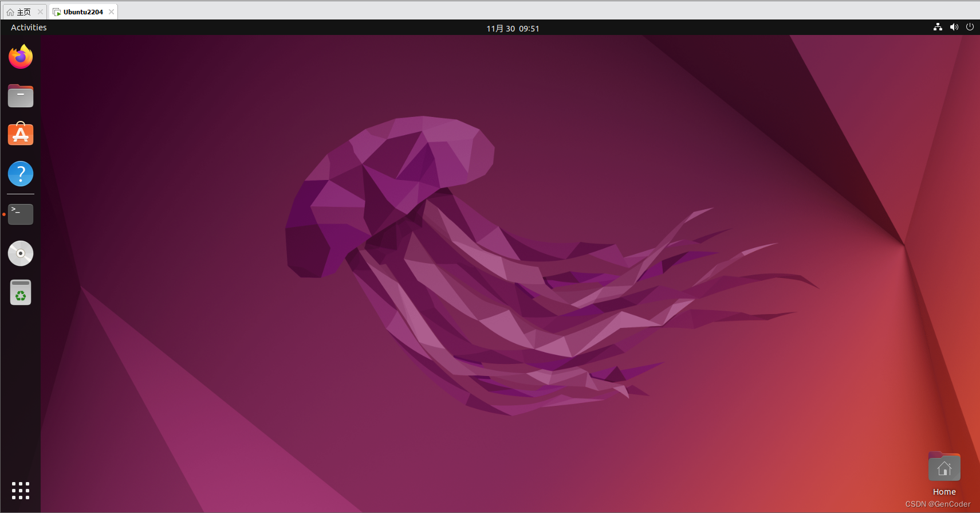This screenshot has width=980, height=513.
Task: Open the calendar from the clock 11月 30 09:51
Action: click(x=513, y=28)
